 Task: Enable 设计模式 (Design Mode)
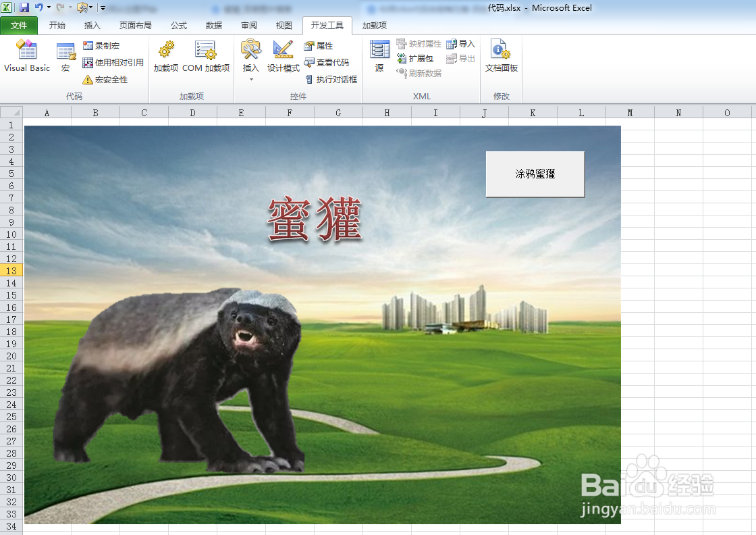282,57
